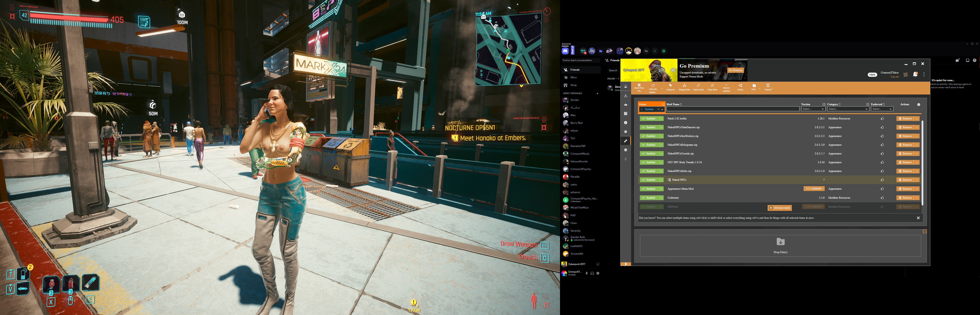Open Appearance Menu Mod version 2.5.2 dropdown
The image size is (980, 315).
(814, 189)
